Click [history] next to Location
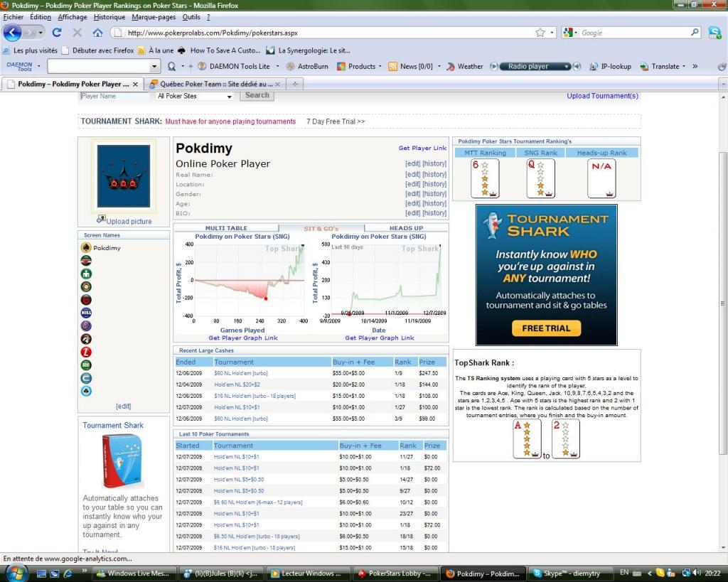Viewport: 728px width, 582px height. 434,184
